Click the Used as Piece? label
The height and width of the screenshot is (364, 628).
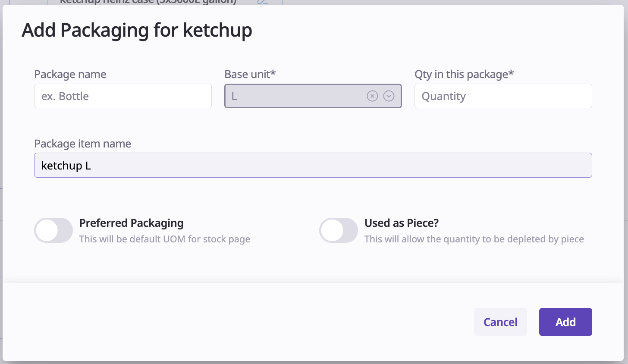402,223
